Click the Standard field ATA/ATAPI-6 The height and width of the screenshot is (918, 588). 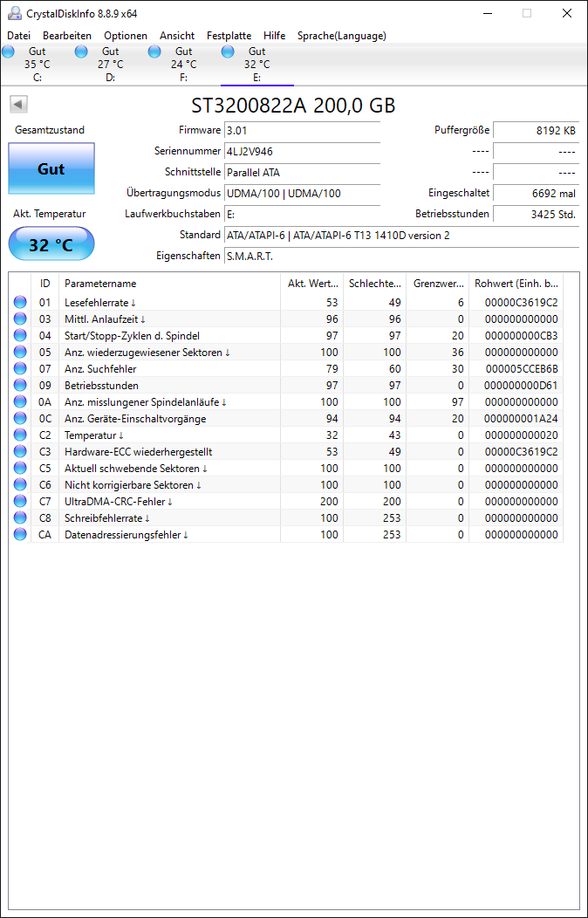pos(402,236)
